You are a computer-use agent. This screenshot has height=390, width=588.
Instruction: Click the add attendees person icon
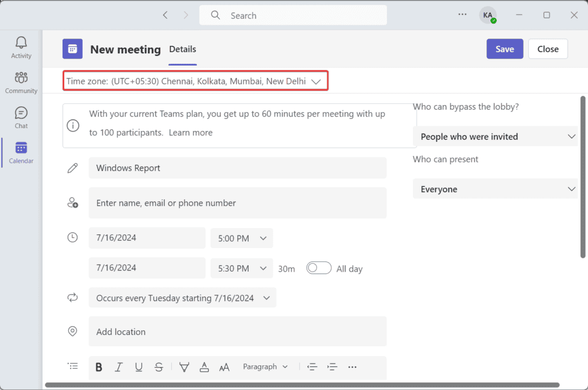point(72,203)
